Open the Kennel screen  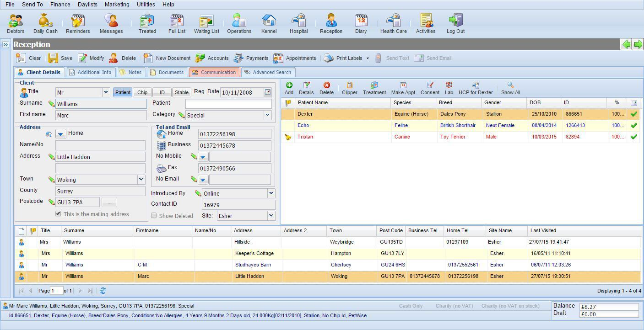(269, 23)
